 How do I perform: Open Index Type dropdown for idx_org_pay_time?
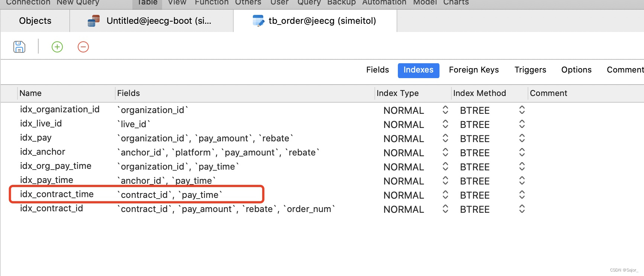(x=445, y=167)
